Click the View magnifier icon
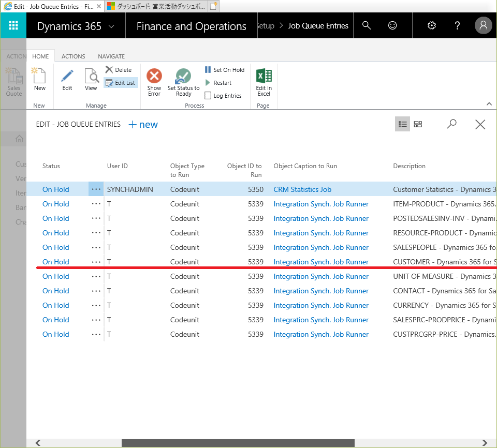This screenshot has width=497, height=448. pyautogui.click(x=91, y=76)
